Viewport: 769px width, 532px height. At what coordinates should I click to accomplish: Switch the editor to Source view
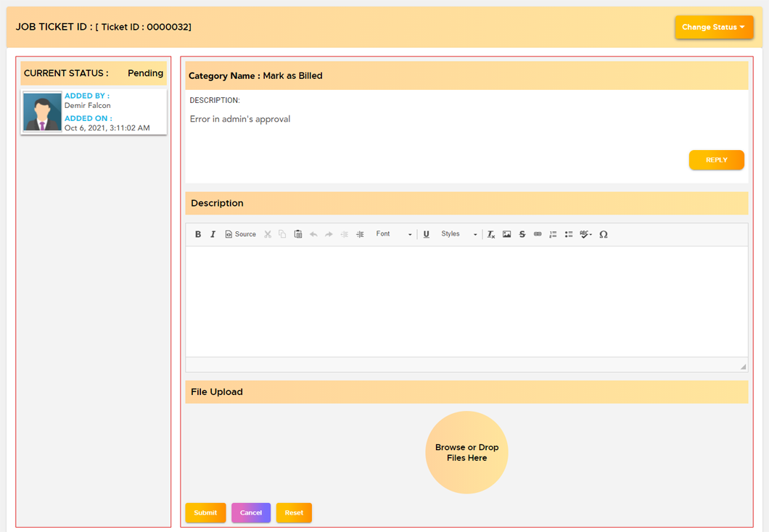240,234
